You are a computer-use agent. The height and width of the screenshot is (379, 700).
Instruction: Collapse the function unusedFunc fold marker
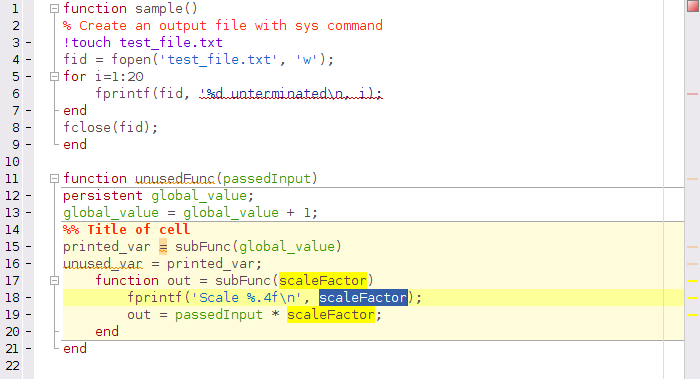[x=54, y=179]
